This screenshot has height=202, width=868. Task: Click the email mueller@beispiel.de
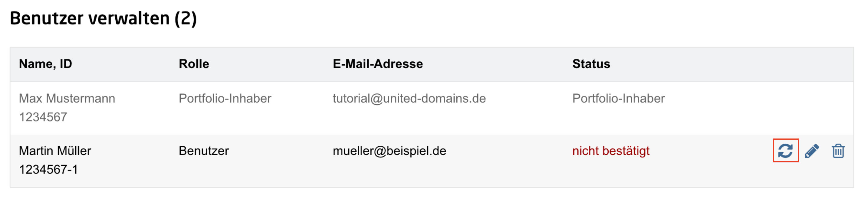389,151
